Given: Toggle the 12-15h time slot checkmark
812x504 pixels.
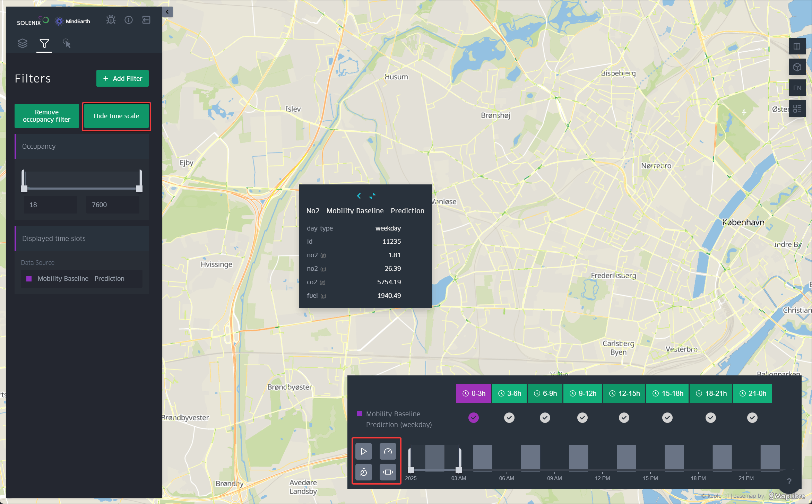Looking at the screenshot, I should [624, 418].
